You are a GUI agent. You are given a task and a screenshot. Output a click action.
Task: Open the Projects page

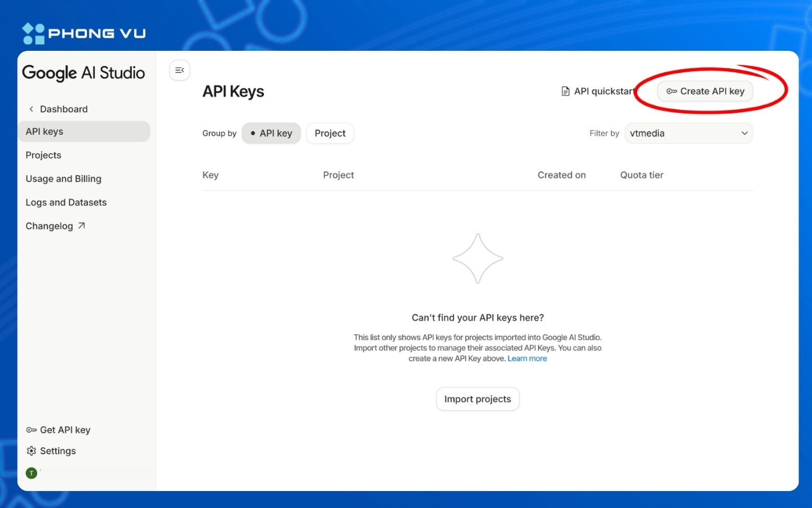coord(43,155)
